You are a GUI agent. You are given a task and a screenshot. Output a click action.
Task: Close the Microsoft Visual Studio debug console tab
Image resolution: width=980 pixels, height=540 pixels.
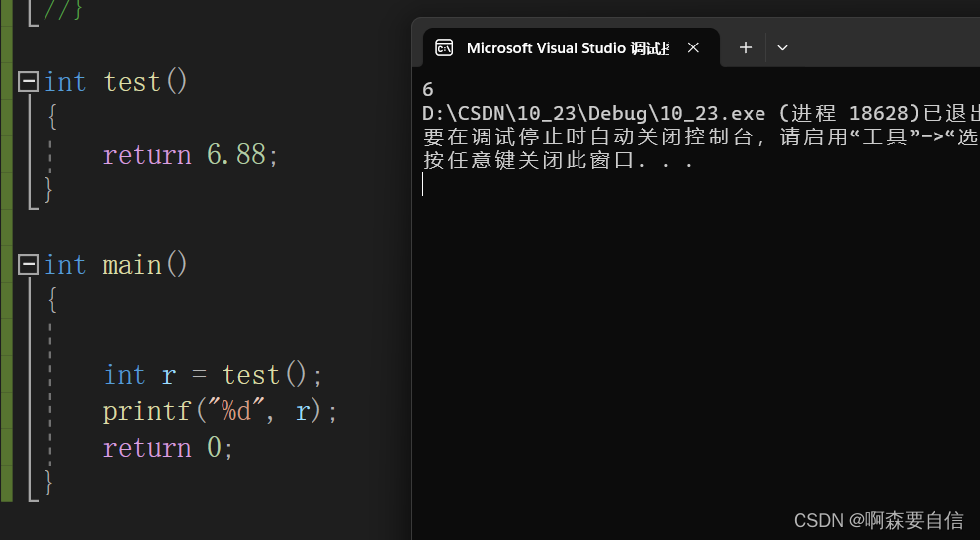point(693,48)
